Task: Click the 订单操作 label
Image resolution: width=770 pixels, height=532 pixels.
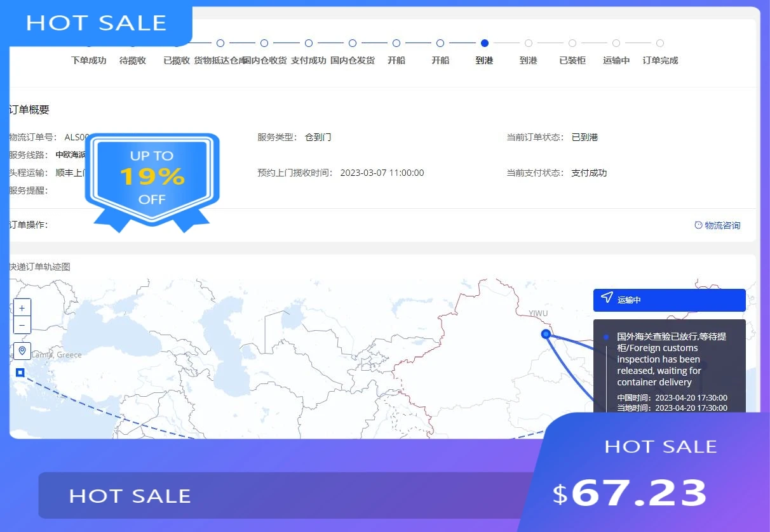Action: point(29,225)
